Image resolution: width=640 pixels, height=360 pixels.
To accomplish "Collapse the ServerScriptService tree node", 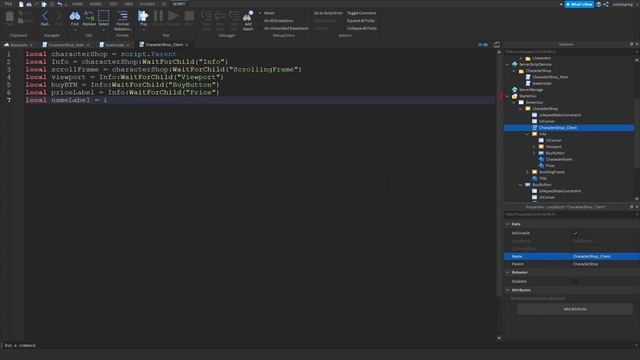I will (507, 64).
